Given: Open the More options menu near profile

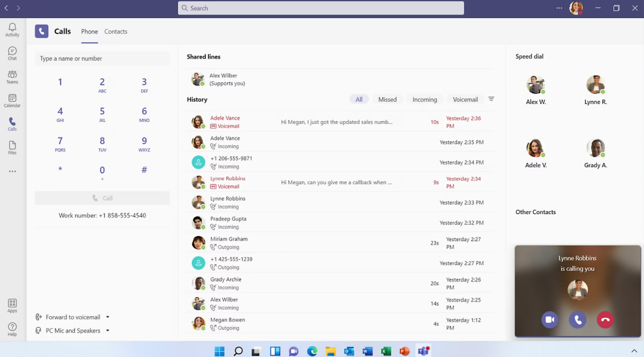Looking at the screenshot, I should click(x=559, y=8).
